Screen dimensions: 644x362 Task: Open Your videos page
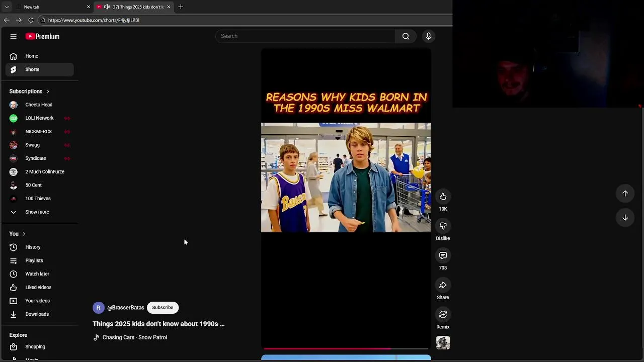(40, 301)
